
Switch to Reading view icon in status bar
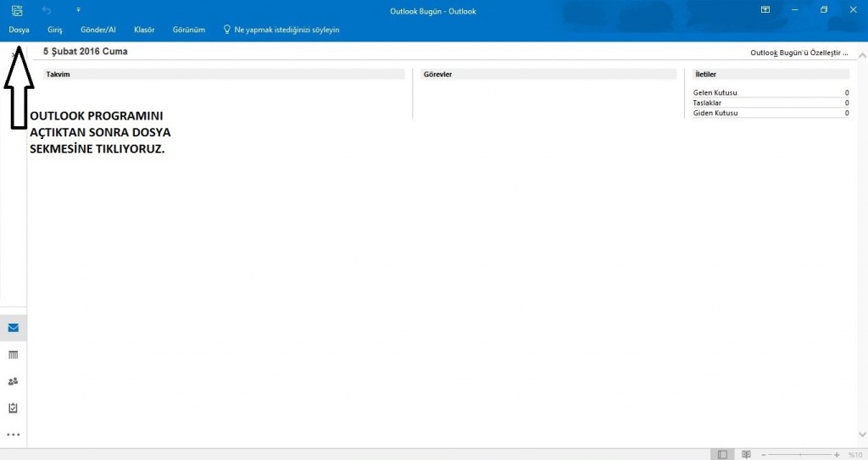746,454
